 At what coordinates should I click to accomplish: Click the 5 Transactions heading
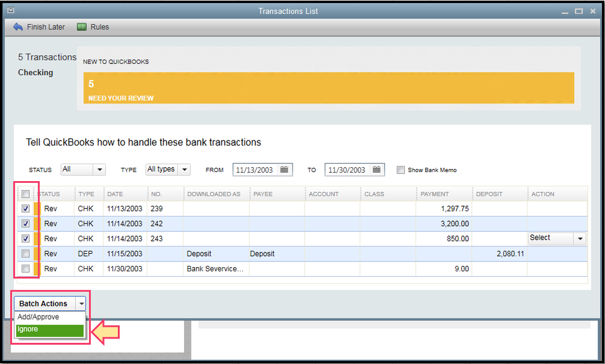coord(47,57)
